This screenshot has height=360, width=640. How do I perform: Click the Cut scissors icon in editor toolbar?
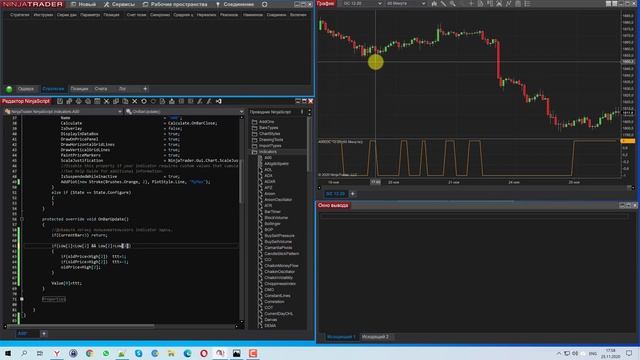pyautogui.click(x=107, y=101)
